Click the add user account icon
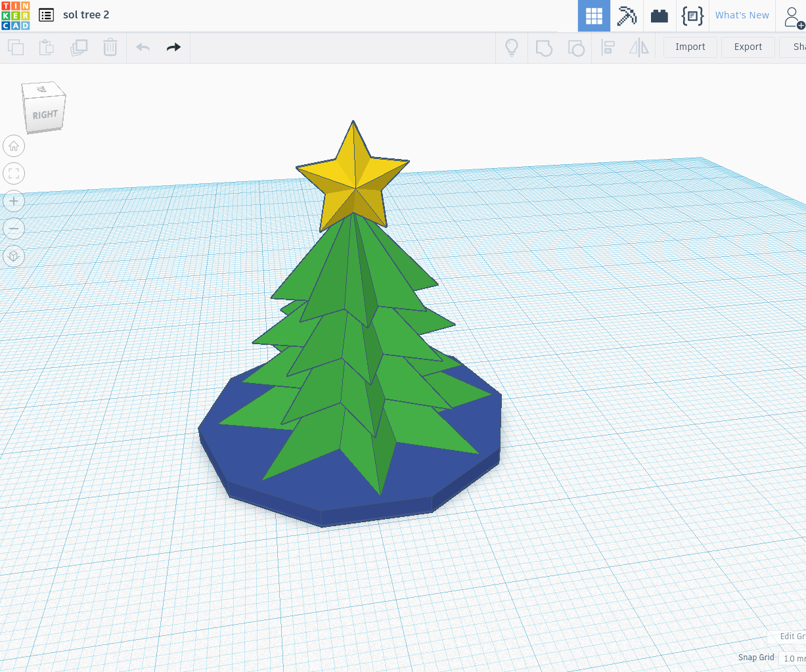This screenshot has height=672, width=806. (794, 18)
